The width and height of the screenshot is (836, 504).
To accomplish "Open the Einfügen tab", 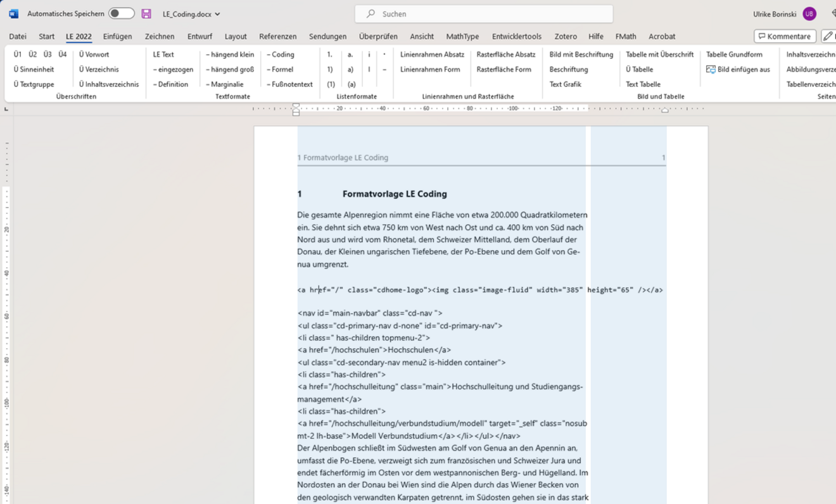I will click(x=117, y=37).
